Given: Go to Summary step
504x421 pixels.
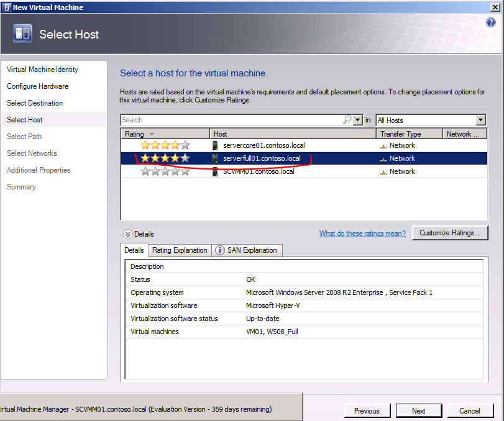Looking at the screenshot, I should point(21,187).
